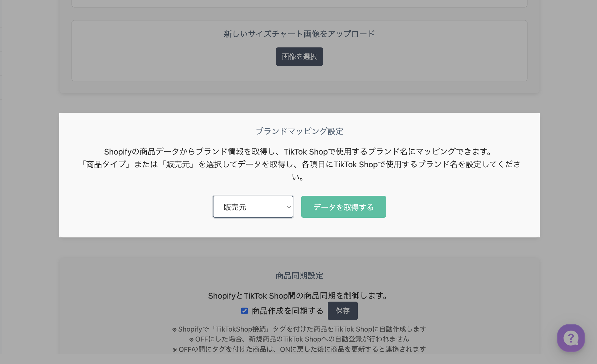Click the ShopifyとTikTok Shop間の商品同期 description text
This screenshot has width=597, height=364.
click(298, 296)
